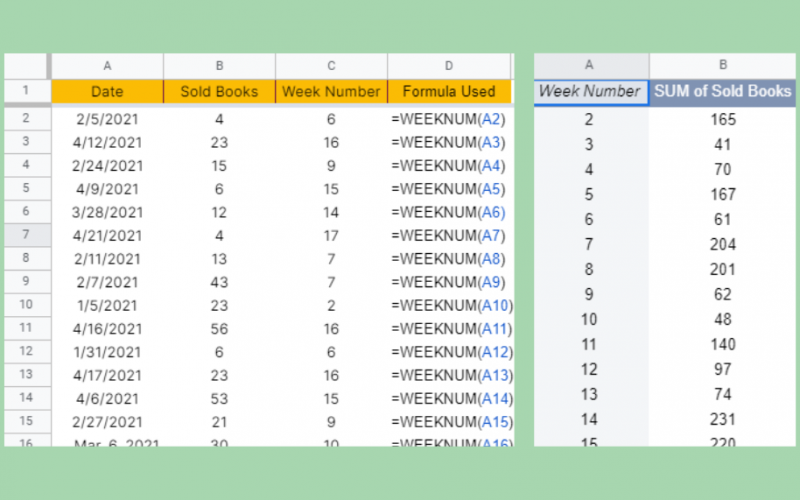Viewport: 800px width, 500px height.
Task: Select the cell with date 4/16/2021
Action: click(x=107, y=329)
